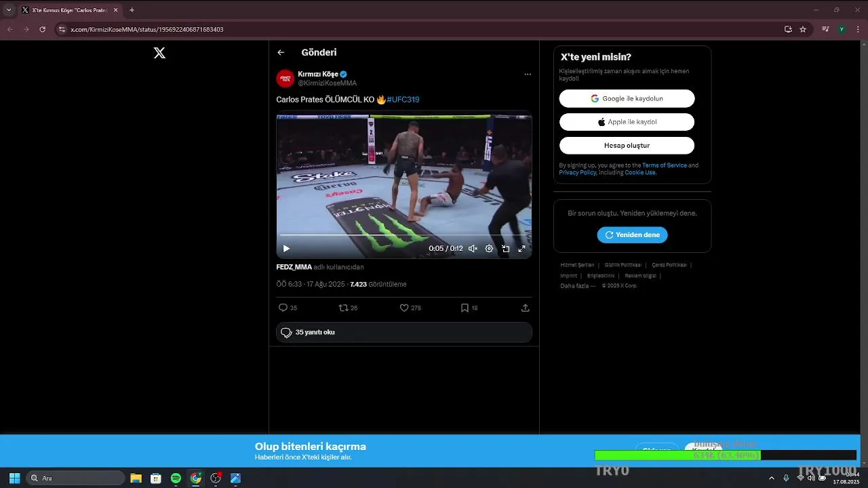Open Hizmet Şartları footer link

pos(577,265)
